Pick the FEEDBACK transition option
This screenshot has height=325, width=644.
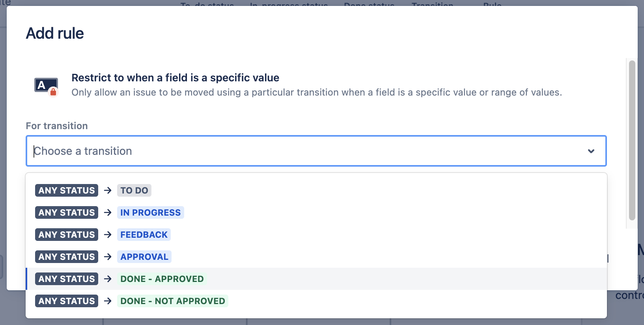pos(144,235)
